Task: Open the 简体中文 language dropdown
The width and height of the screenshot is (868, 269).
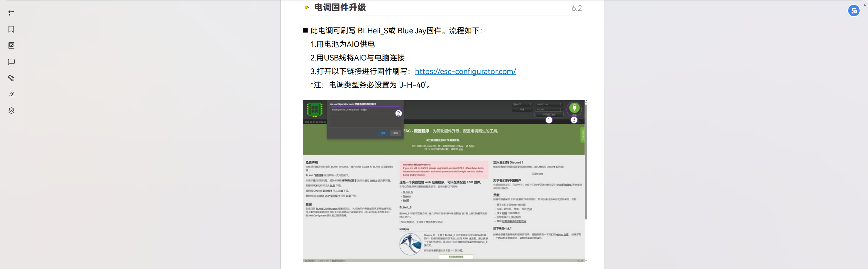Action: coord(522,104)
